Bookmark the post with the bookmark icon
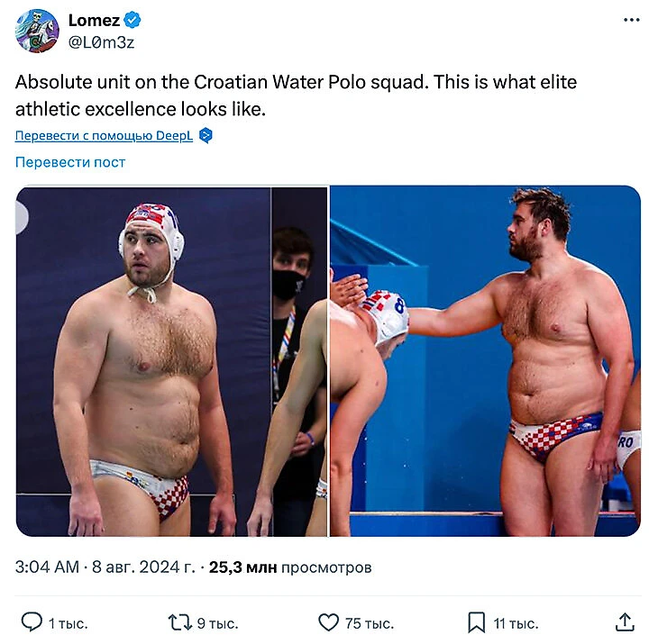Screen dimensions: 658x644 [476, 622]
